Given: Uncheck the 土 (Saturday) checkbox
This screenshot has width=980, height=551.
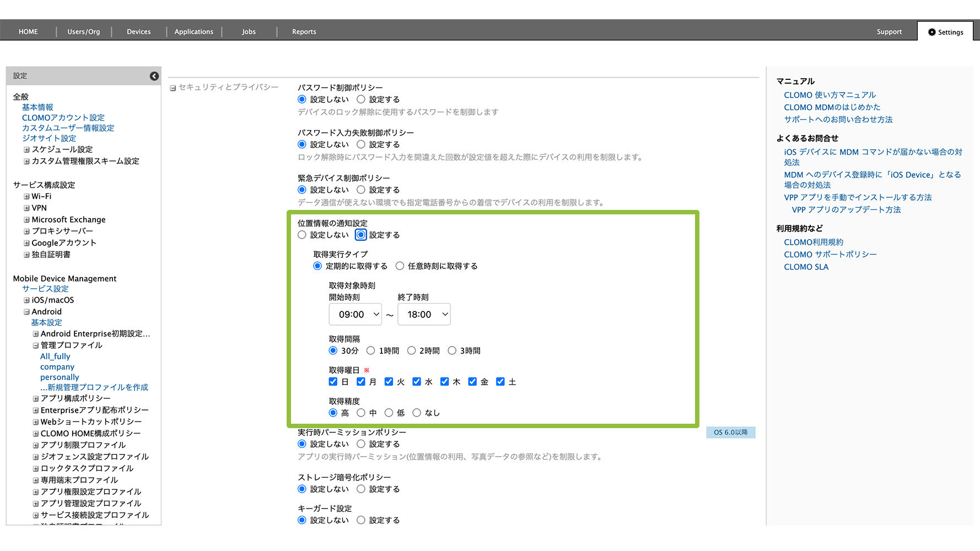Looking at the screenshot, I should click(500, 382).
